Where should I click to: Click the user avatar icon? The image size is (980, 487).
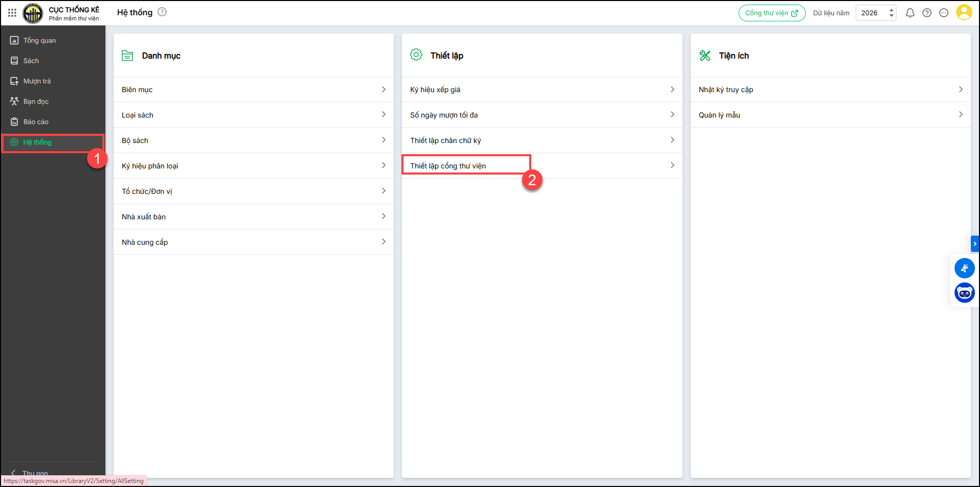tap(964, 13)
